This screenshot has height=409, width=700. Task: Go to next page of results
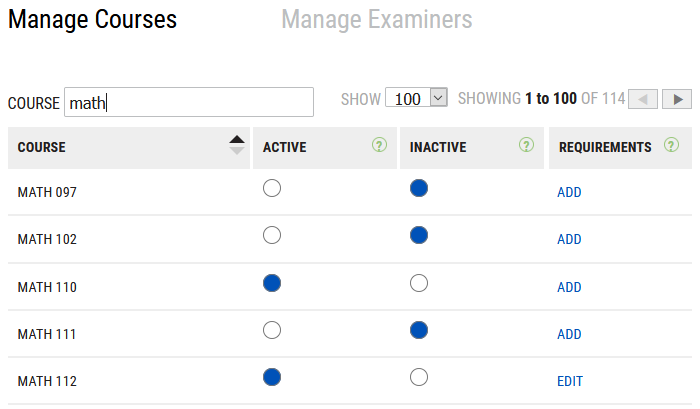click(x=678, y=99)
